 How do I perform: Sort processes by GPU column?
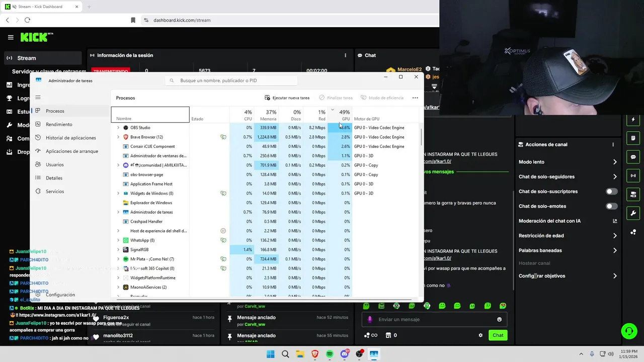[x=340, y=115]
